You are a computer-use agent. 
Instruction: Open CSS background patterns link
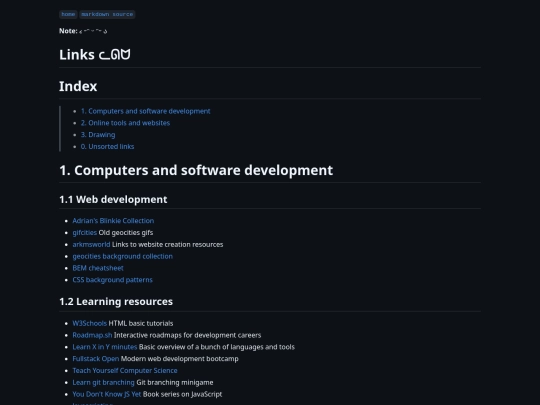pyautogui.click(x=112, y=280)
